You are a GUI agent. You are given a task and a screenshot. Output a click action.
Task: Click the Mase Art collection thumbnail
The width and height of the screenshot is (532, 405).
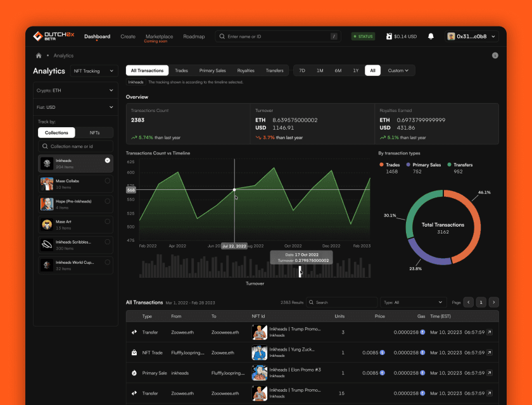pyautogui.click(x=47, y=225)
